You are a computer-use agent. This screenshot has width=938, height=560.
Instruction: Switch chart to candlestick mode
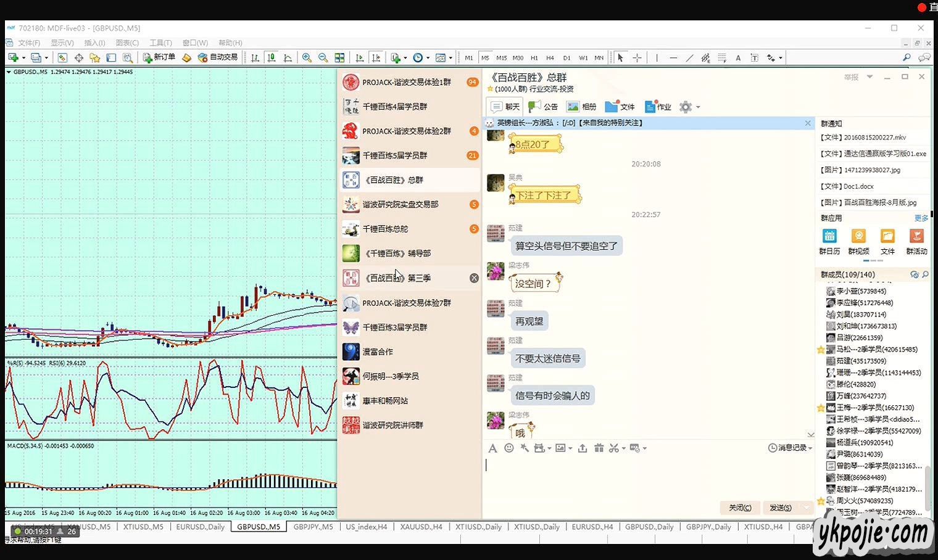coord(272,58)
